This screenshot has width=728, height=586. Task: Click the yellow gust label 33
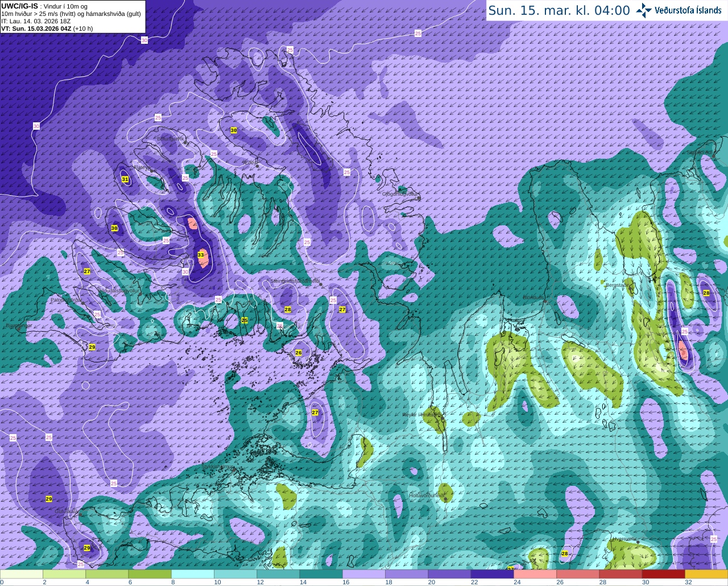[x=201, y=255]
